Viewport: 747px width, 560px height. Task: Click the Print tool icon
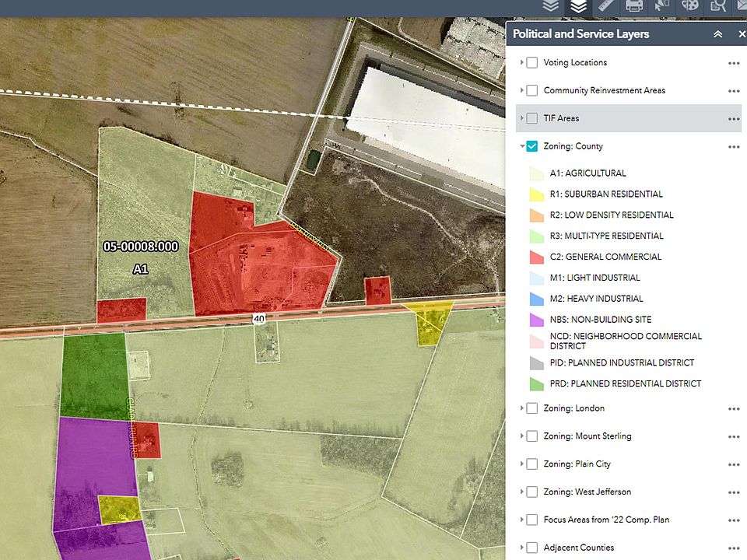tap(634, 6)
